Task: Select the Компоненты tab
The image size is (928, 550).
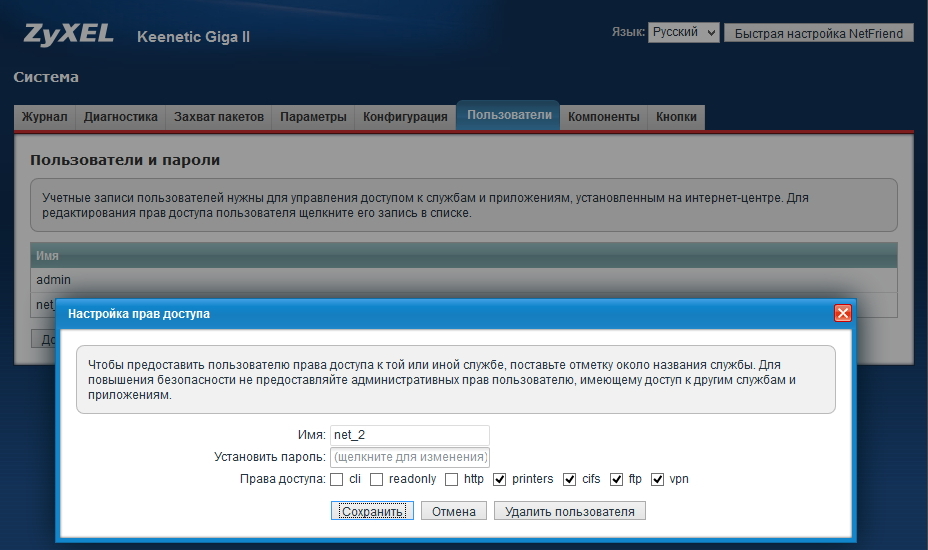Action: 603,117
